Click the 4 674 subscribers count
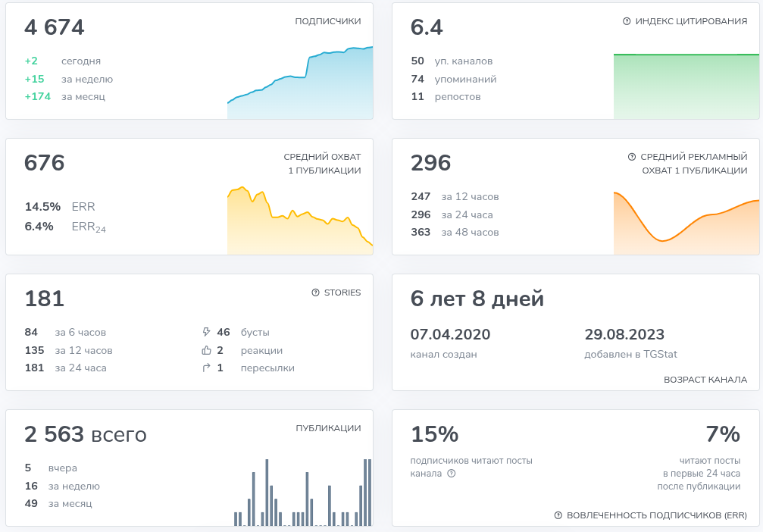This screenshot has height=532, width=763. 55,27
